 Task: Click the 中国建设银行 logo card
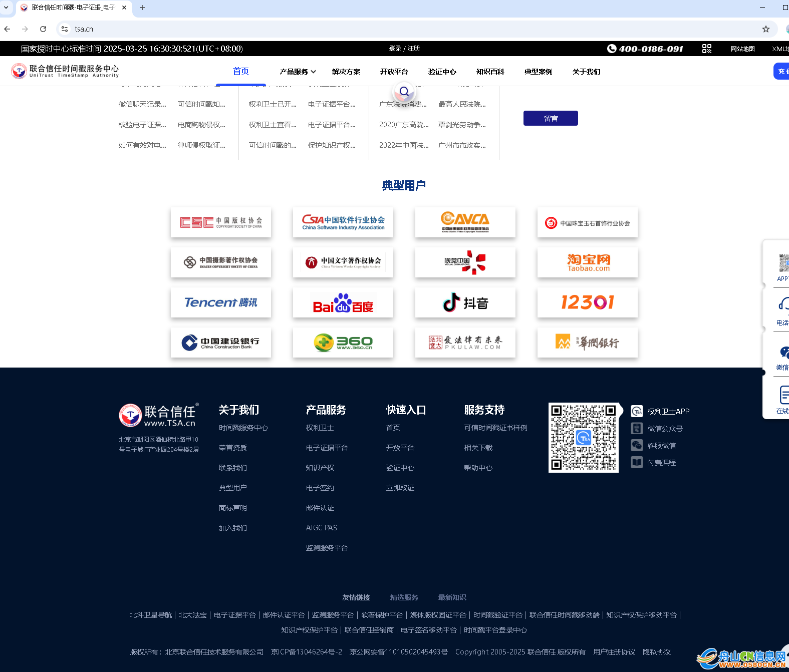(x=221, y=343)
